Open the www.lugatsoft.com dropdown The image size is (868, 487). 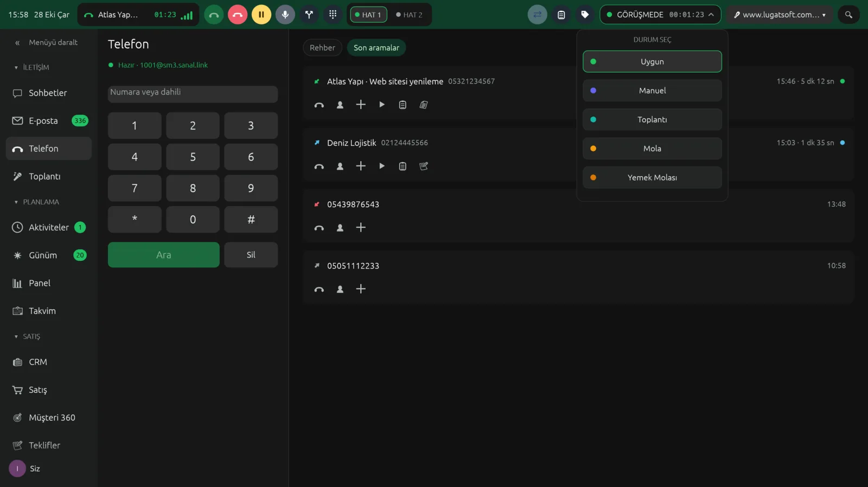coord(780,15)
